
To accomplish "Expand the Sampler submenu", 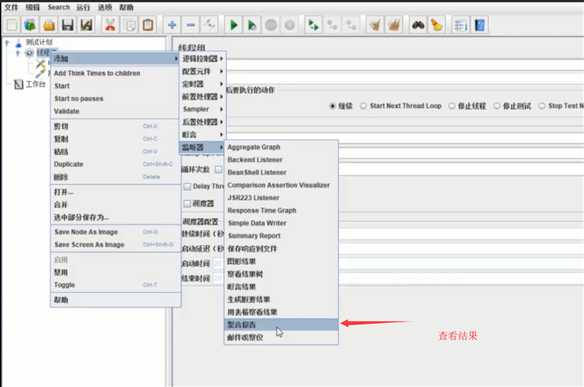I will pos(203,109).
